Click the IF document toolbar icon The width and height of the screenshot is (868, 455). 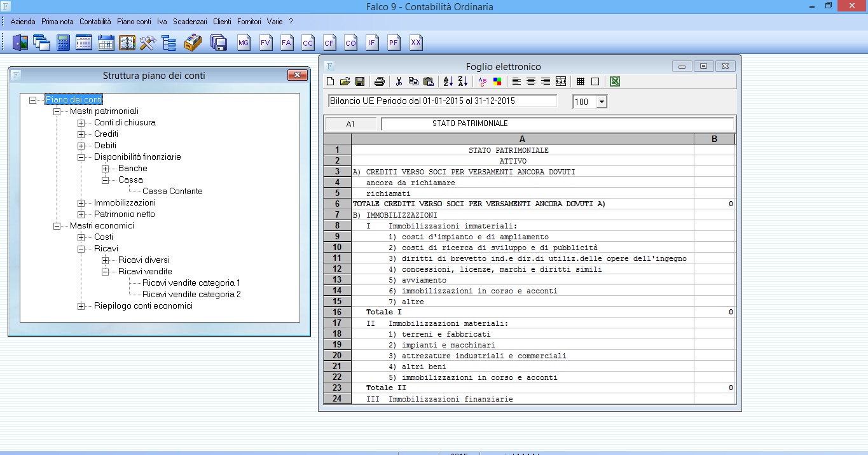[x=372, y=43]
